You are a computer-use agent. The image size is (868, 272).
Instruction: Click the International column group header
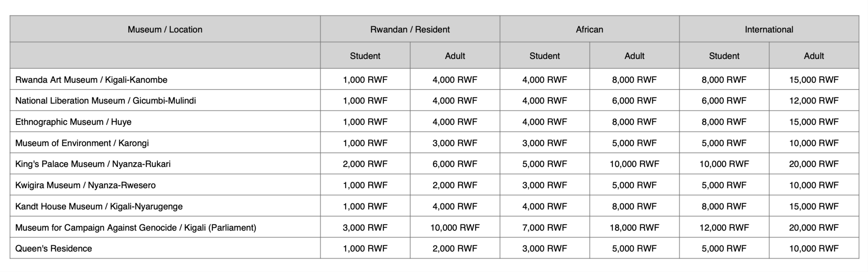(x=769, y=29)
